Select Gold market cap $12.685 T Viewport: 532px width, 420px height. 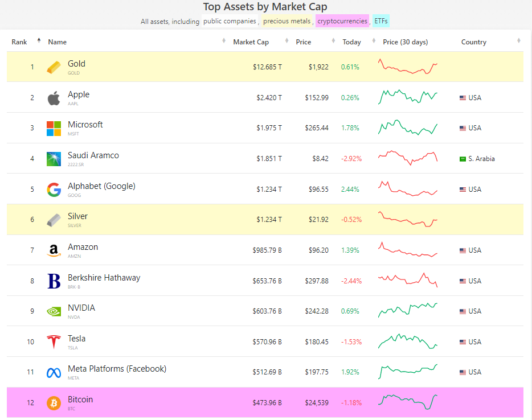click(x=267, y=67)
